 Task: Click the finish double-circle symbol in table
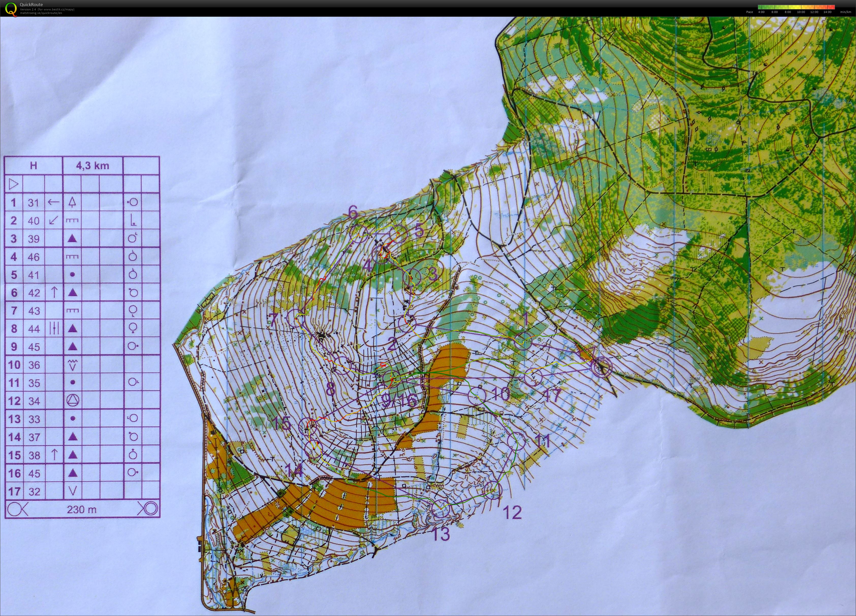(x=151, y=509)
